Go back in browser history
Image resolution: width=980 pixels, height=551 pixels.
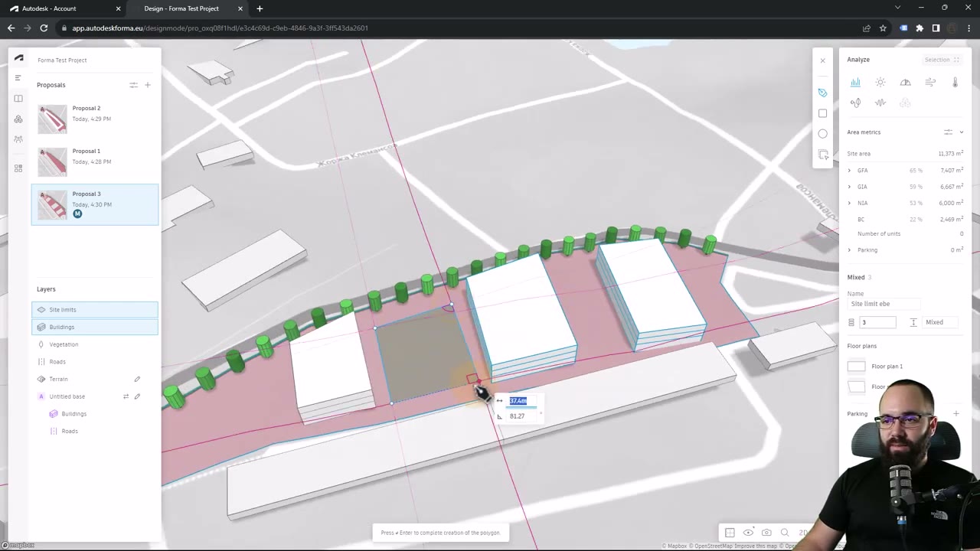[11, 28]
